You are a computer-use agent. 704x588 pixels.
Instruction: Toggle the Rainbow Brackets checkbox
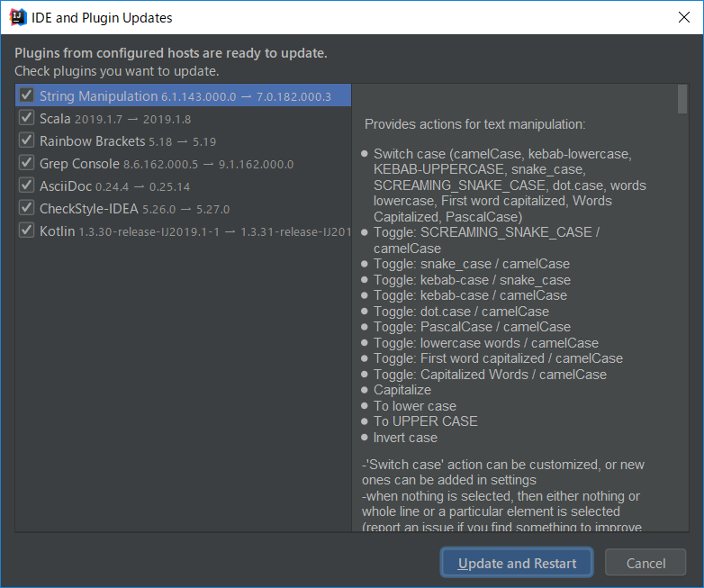pos(26,140)
